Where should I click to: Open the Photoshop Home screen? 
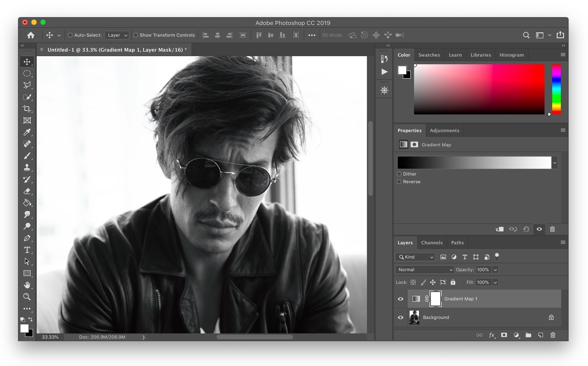(31, 35)
